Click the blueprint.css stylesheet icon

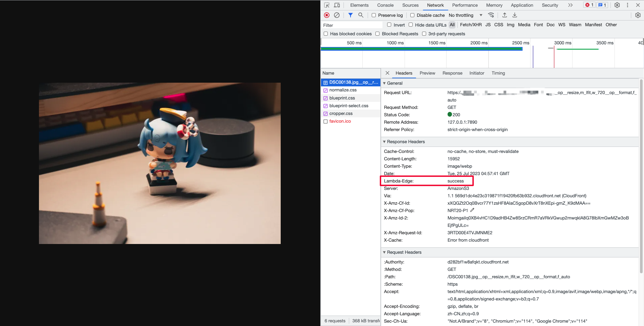[325, 98]
